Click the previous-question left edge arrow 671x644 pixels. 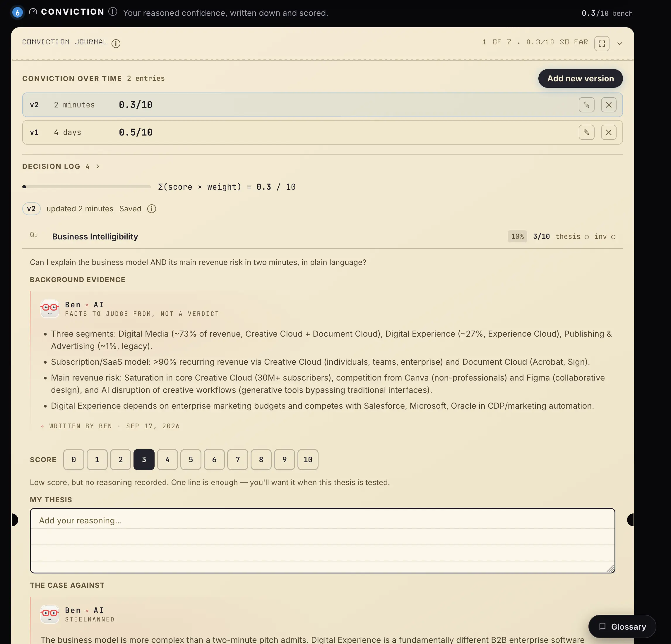[14, 520]
